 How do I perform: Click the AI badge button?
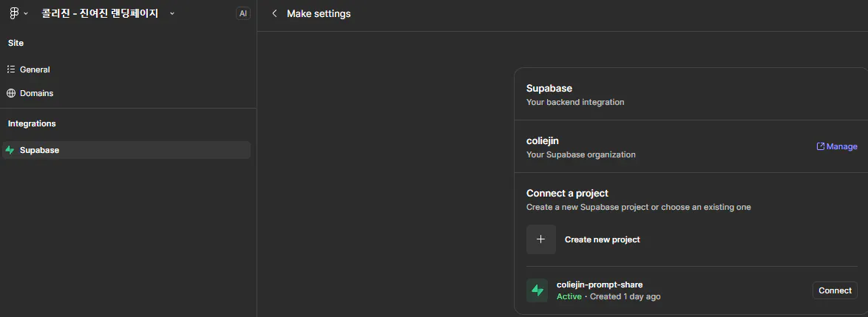[243, 13]
